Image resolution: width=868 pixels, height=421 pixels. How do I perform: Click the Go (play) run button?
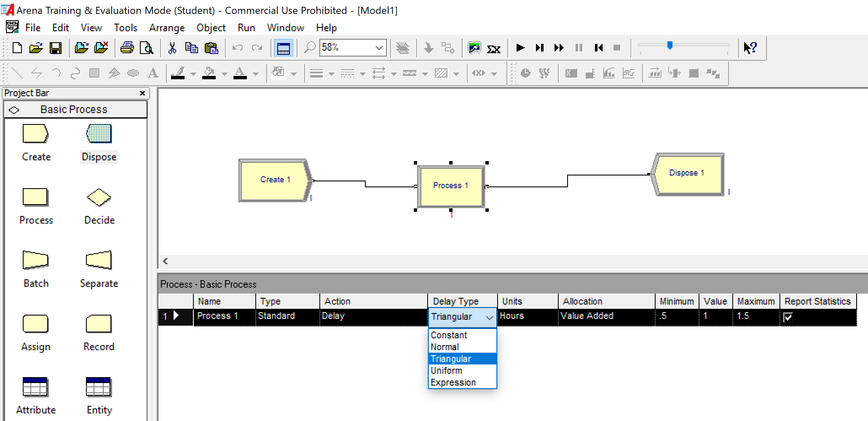[x=520, y=48]
